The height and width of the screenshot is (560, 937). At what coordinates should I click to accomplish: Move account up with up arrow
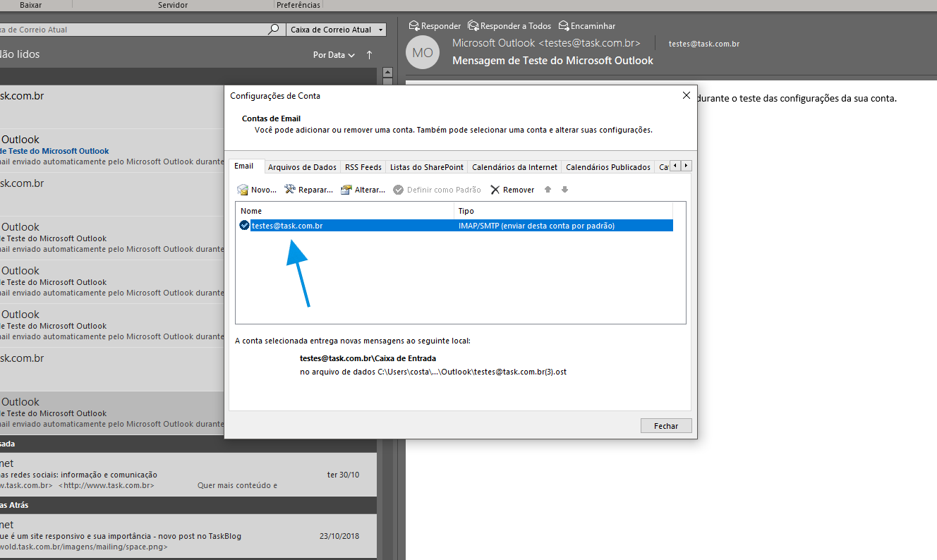coord(548,190)
